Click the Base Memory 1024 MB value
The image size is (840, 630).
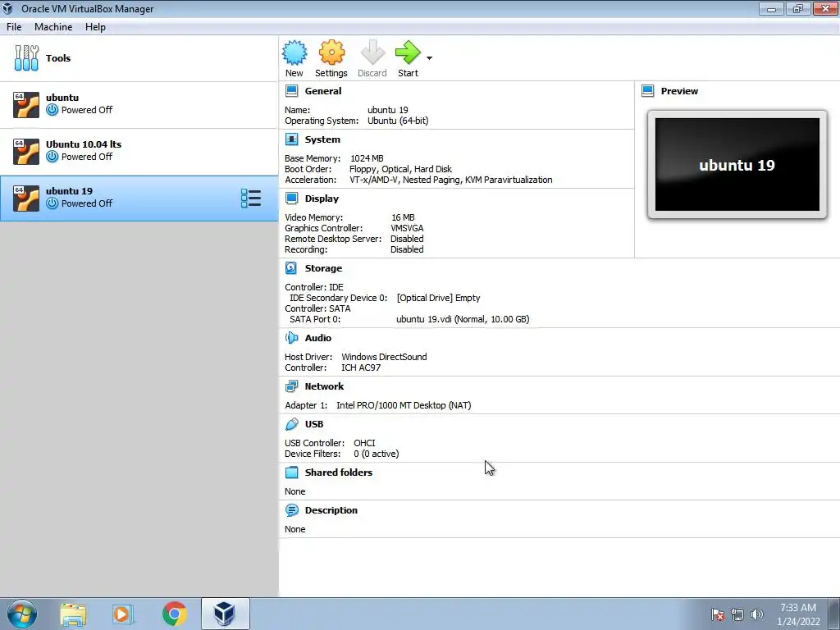pos(367,158)
